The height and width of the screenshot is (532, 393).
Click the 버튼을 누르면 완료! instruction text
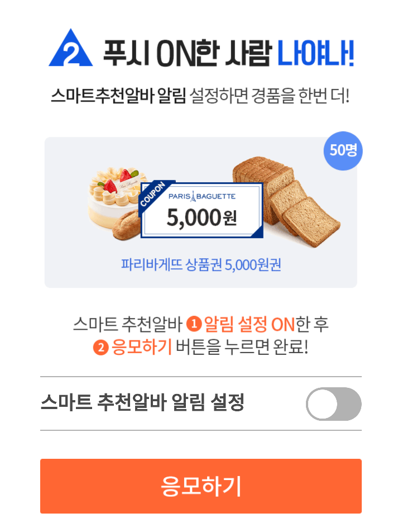tap(242, 348)
